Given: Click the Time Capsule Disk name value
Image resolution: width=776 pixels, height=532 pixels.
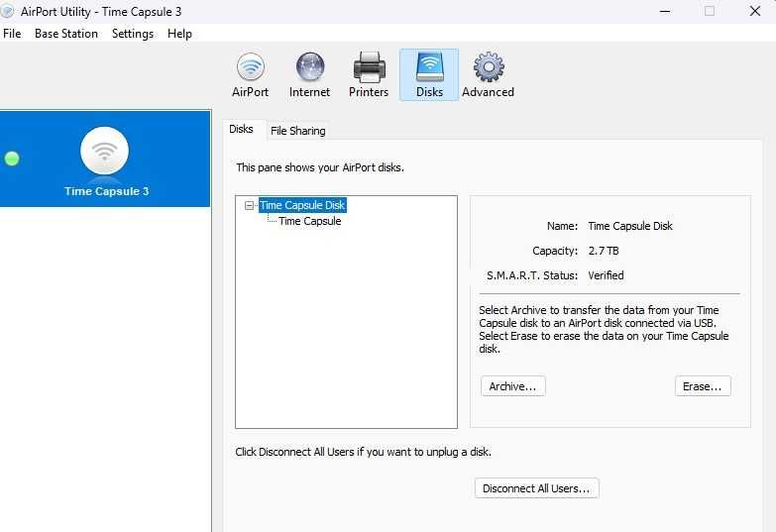Looking at the screenshot, I should pyautogui.click(x=630, y=226).
